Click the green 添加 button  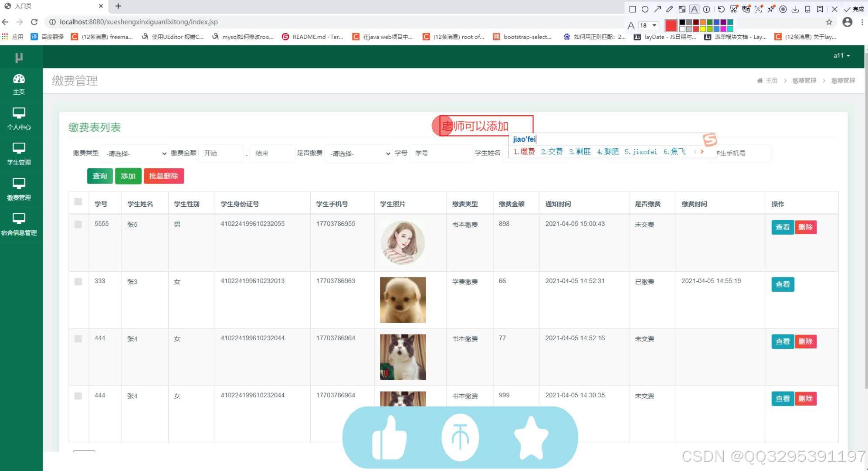(128, 176)
